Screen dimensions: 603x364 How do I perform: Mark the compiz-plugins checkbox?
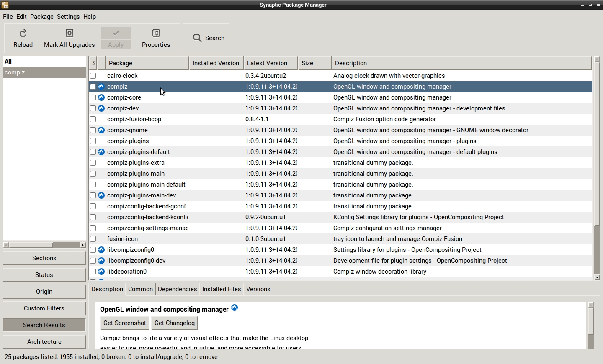(93, 141)
